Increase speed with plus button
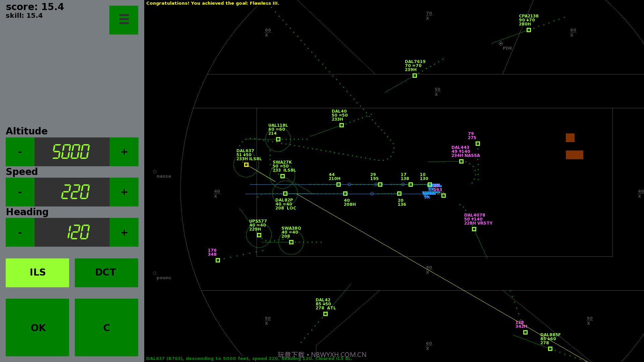This screenshot has height=362, width=644. pos(124,192)
